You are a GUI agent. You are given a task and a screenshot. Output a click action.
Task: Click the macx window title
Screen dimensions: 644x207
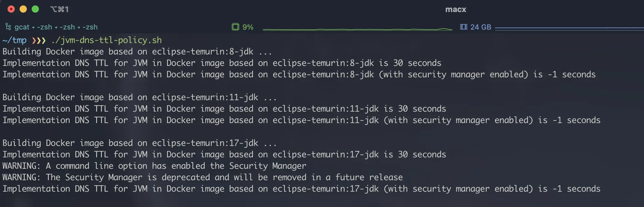pos(456,9)
